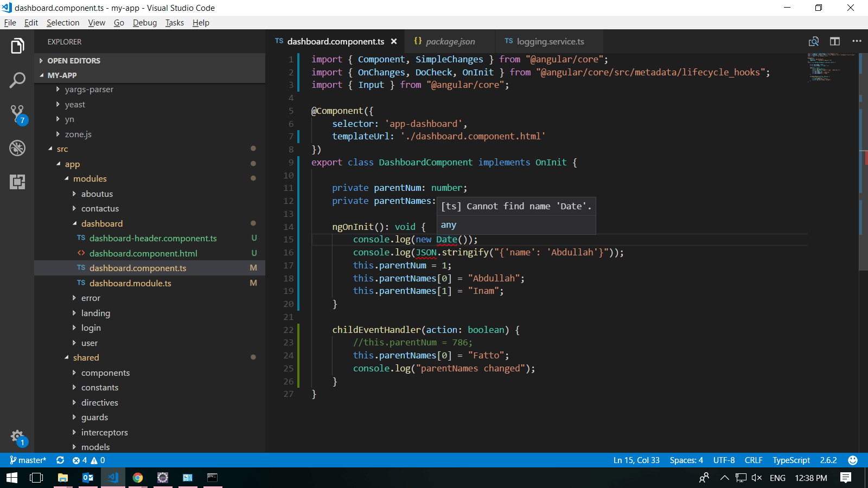Click the editor vertical scrollbar

tap(863, 162)
